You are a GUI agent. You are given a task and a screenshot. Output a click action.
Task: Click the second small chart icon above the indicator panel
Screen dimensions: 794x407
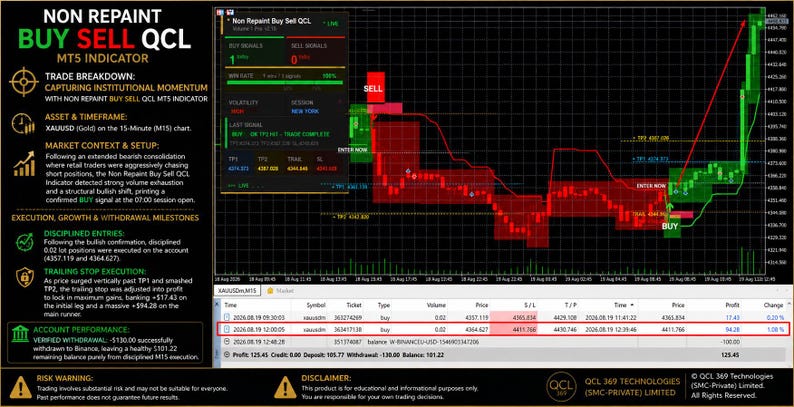(230, 12)
